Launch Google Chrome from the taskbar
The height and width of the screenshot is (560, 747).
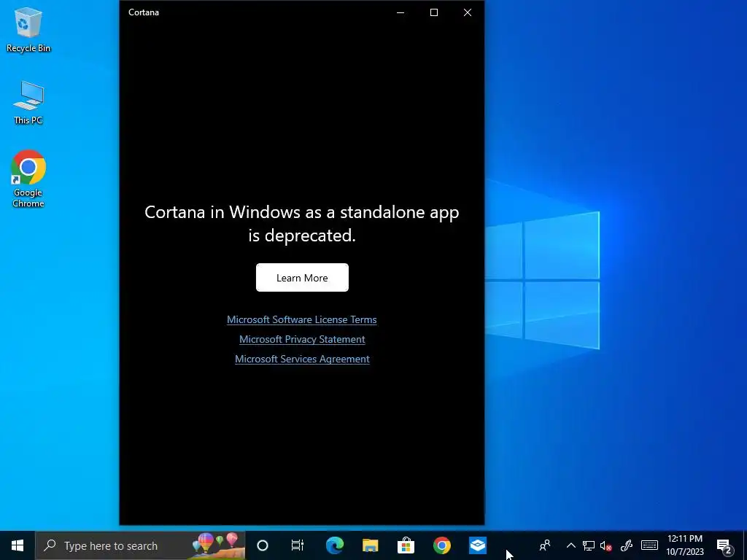(x=441, y=545)
